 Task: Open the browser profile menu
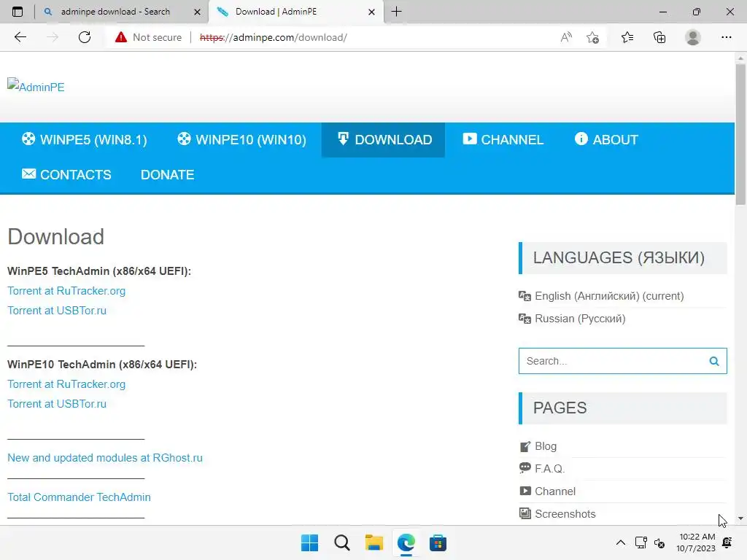pyautogui.click(x=693, y=37)
